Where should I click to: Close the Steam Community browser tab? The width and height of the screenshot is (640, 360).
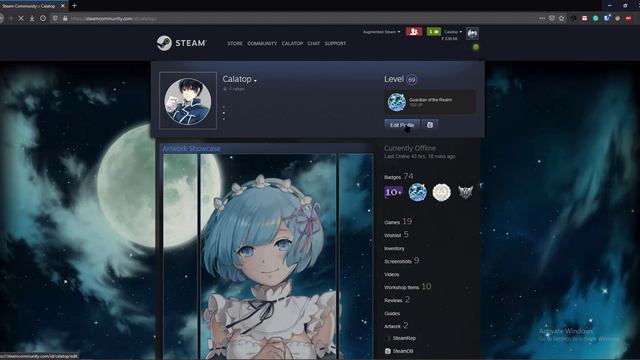coord(62,6)
